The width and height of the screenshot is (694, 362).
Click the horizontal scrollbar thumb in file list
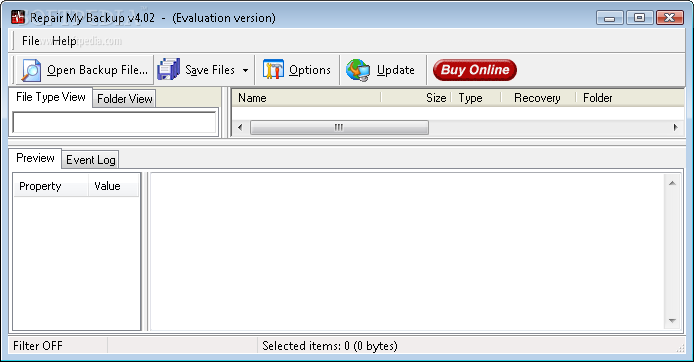339,127
